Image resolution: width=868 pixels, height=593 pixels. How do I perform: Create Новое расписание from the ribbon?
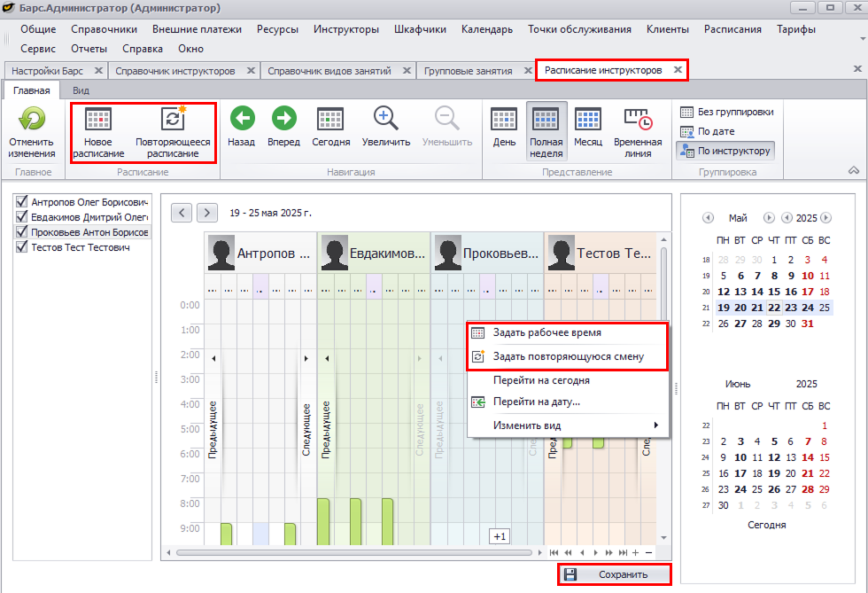(x=98, y=132)
